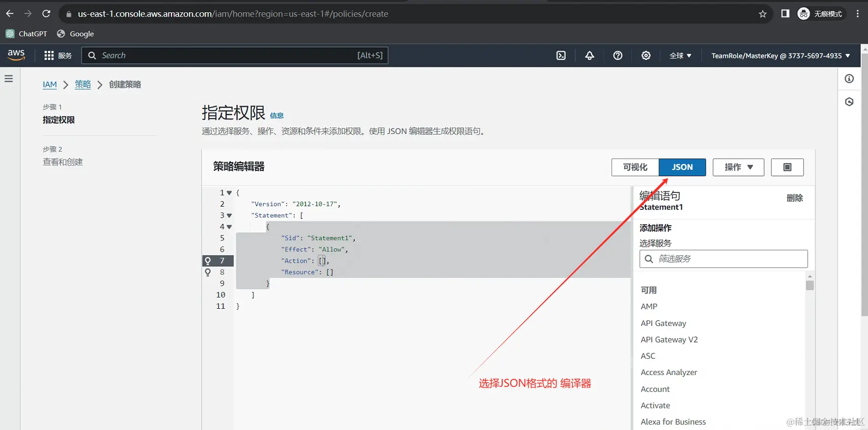868x430 pixels.
Task: Open the browser three-dot menu
Action: pyautogui.click(x=858, y=14)
